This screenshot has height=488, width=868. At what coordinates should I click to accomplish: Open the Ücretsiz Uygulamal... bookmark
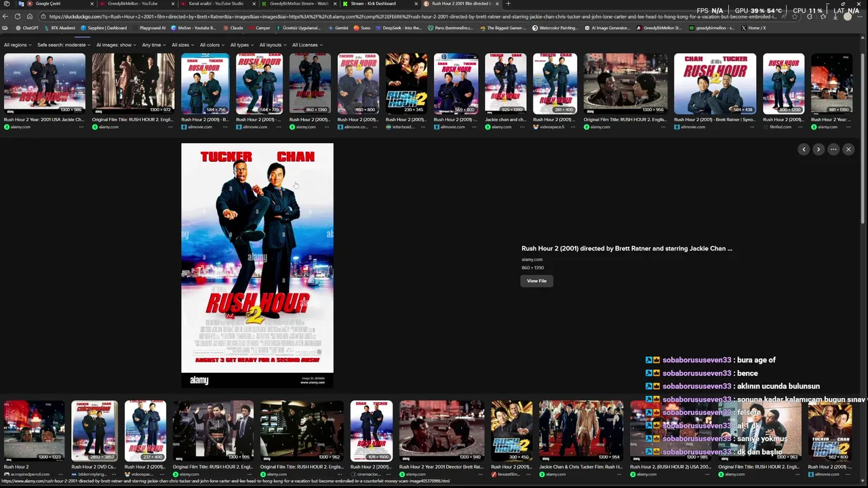pyautogui.click(x=298, y=28)
